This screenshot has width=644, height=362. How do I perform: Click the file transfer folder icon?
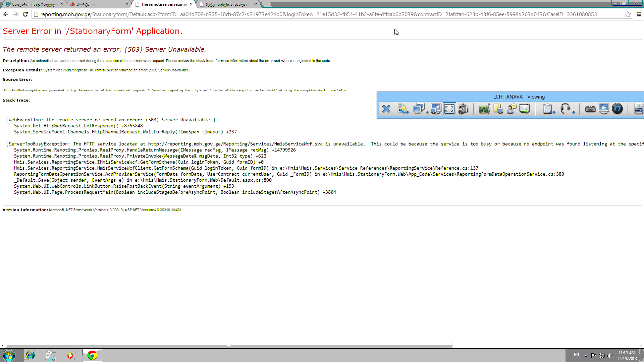(498, 109)
